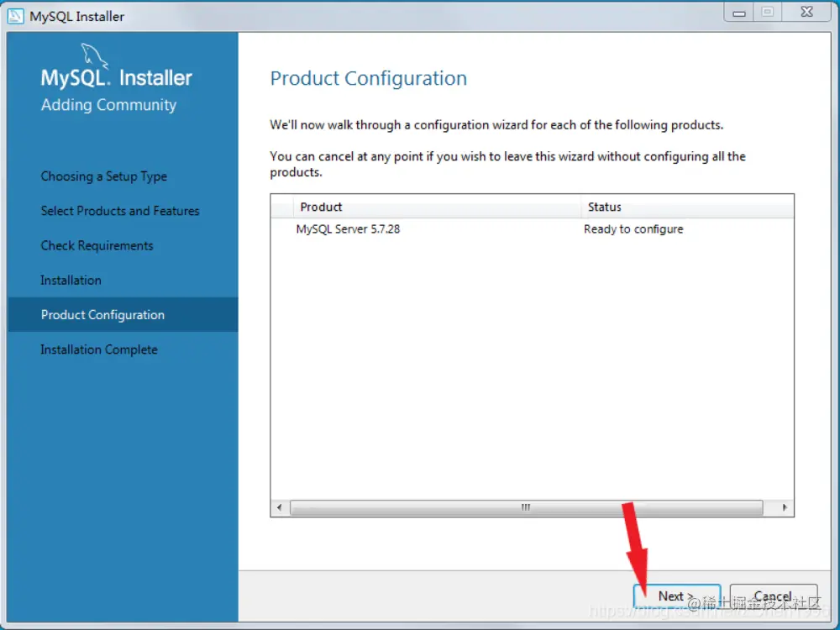The width and height of the screenshot is (840, 630).
Task: Select the MySQL Server 5.7.28 row
Action: pos(348,228)
